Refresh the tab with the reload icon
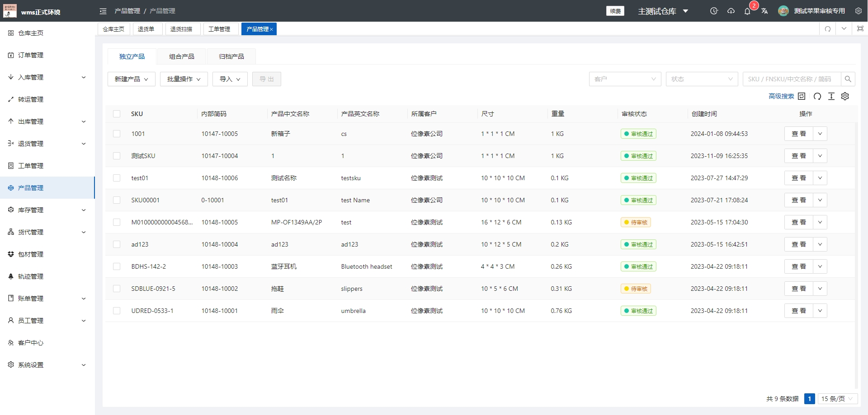The height and width of the screenshot is (415, 868). pyautogui.click(x=828, y=29)
